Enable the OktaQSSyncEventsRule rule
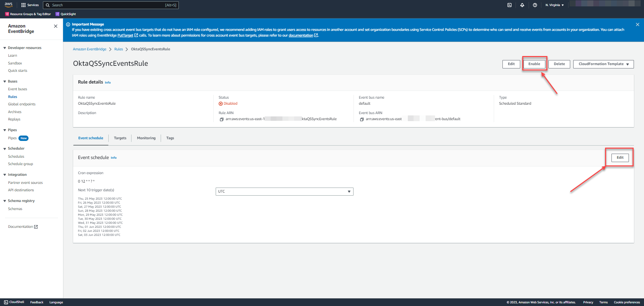644x306 pixels. pyautogui.click(x=534, y=64)
